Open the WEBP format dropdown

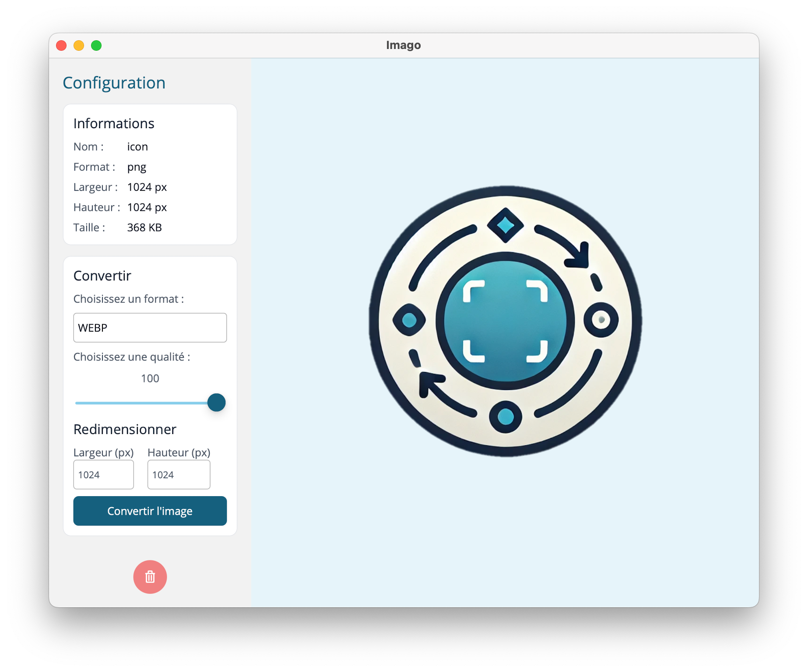pos(150,328)
